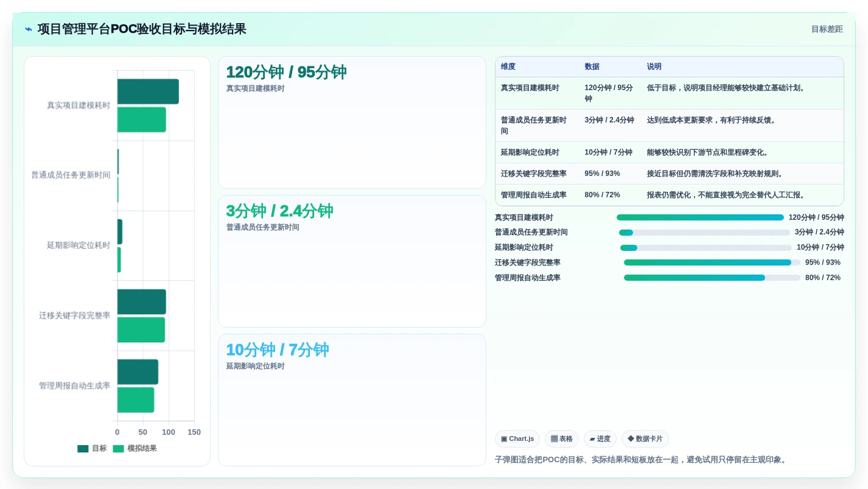
Task: Click chart axis label 普通成员任务更新时间
Action: (71, 175)
